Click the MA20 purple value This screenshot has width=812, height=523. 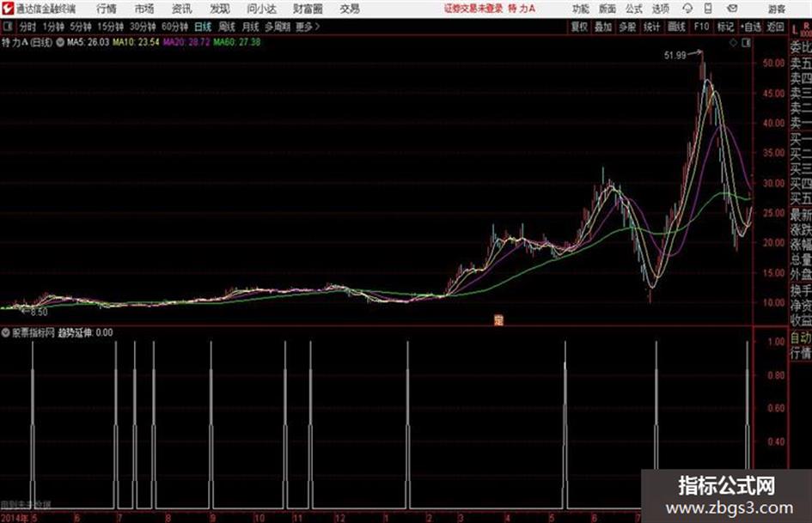tap(186, 42)
